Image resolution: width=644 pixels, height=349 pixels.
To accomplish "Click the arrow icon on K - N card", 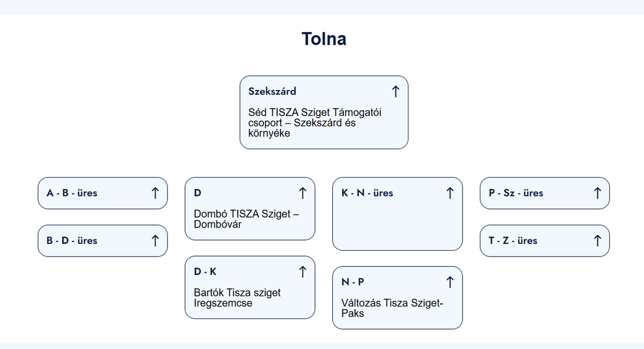I will 450,193.
